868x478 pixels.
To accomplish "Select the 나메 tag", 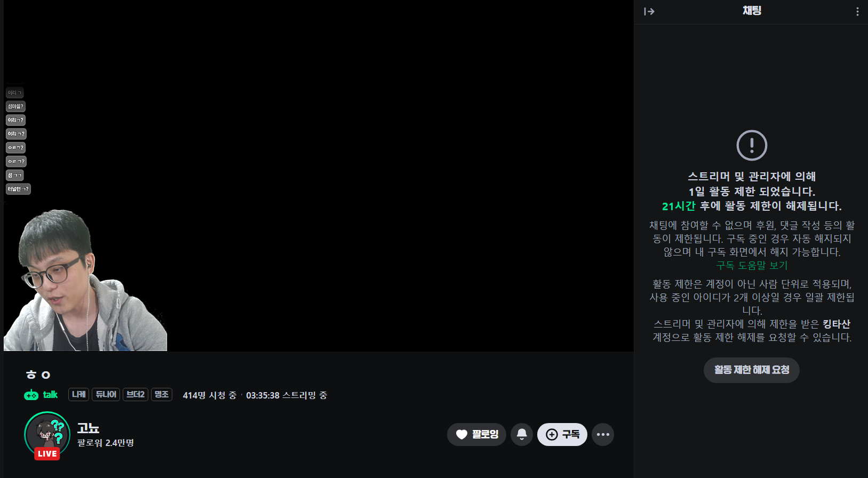I will 79,395.
